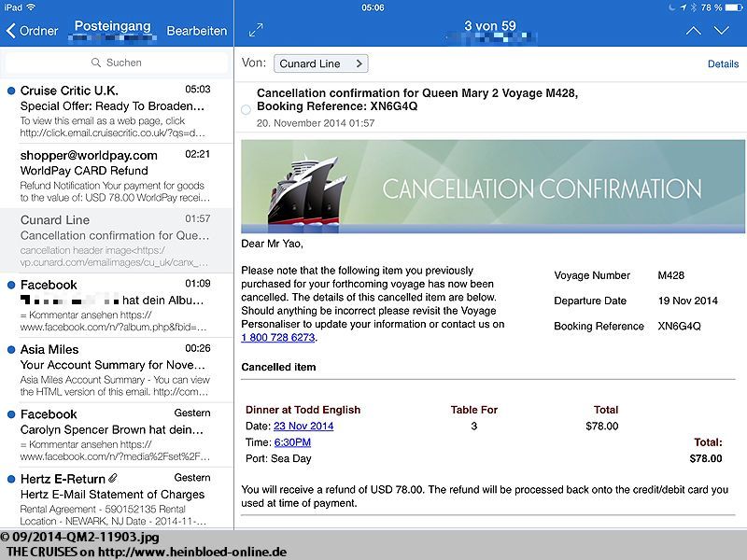
Task: Tap unread dot on Hertz email
Action: coord(11,480)
